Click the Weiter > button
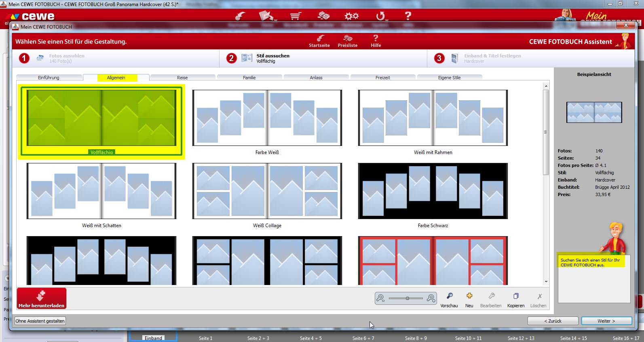Screen dimensions: 644x342 (x=606, y=321)
